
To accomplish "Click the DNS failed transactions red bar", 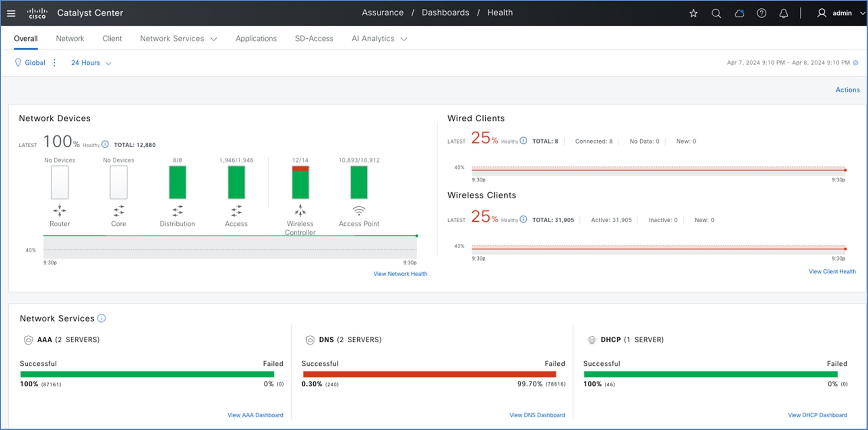I will pos(429,374).
